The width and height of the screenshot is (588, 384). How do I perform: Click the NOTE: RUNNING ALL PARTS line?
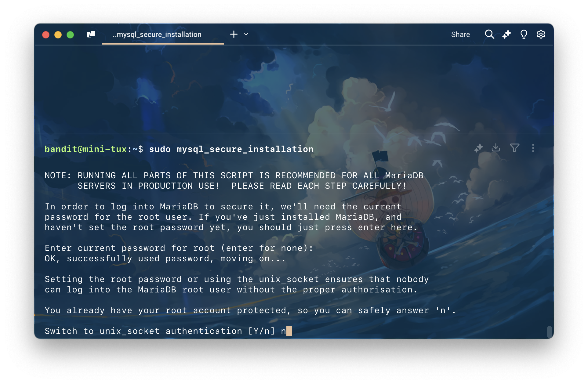pos(234,176)
